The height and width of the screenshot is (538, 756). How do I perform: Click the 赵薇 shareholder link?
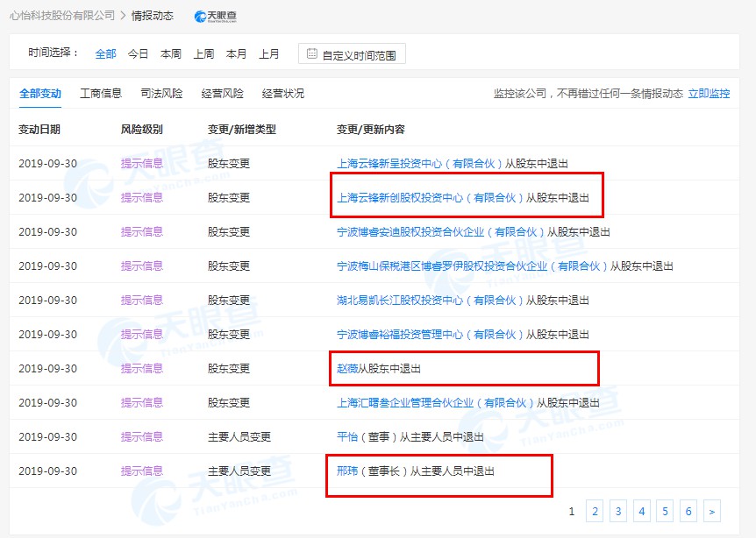coord(347,369)
